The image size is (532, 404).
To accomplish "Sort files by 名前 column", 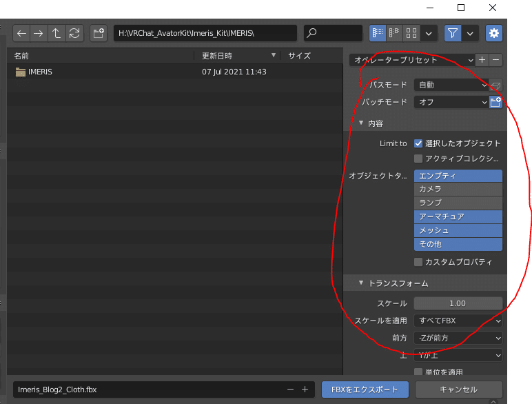I will click(101, 56).
